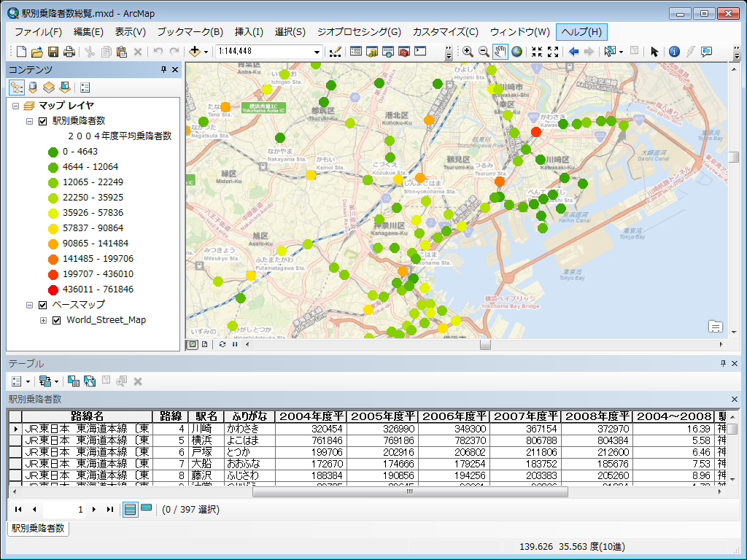
Task: Click the green 0 - 4643 legend symbol
Action: 53,152
